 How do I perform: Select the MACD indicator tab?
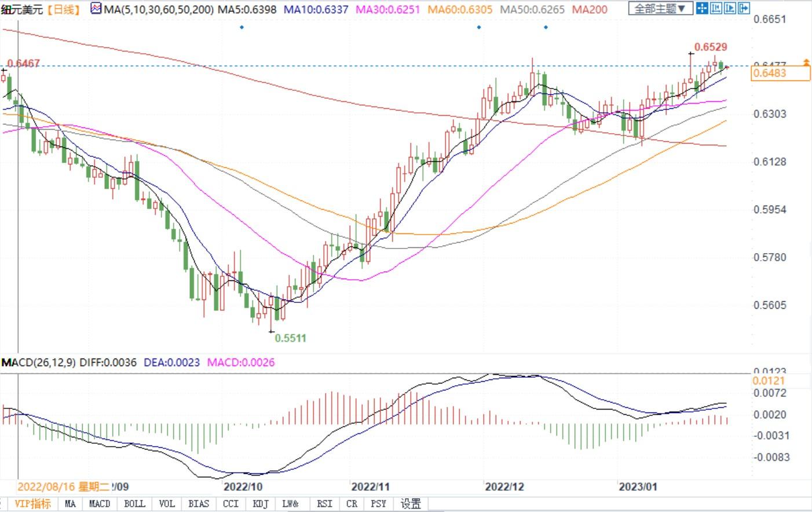coord(100,504)
